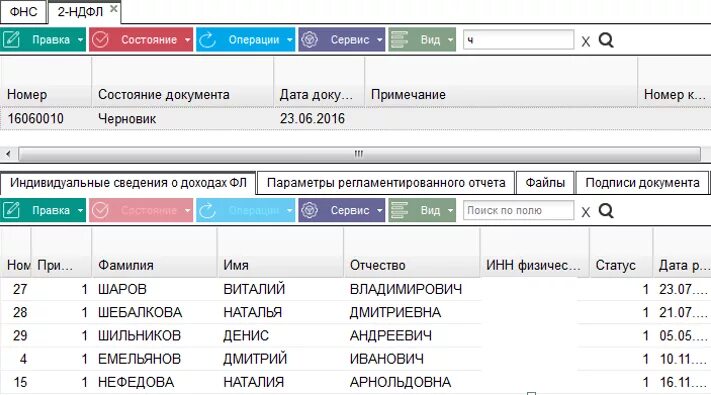Switch to the Файлы tab

[x=545, y=183]
